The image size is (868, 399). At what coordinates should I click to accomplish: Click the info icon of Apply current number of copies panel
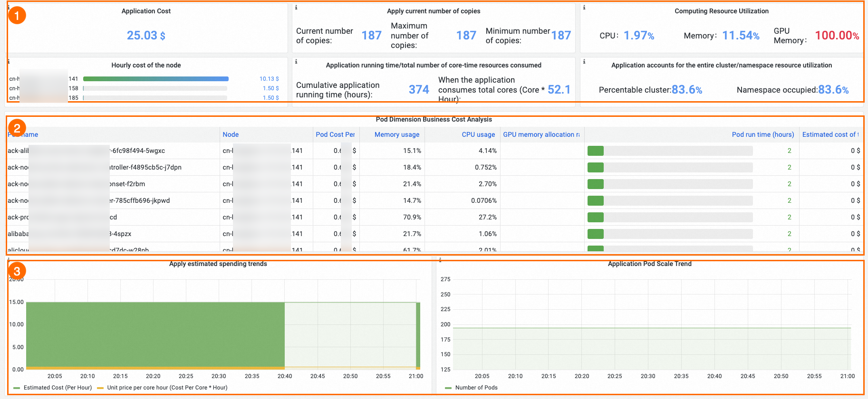click(x=296, y=8)
